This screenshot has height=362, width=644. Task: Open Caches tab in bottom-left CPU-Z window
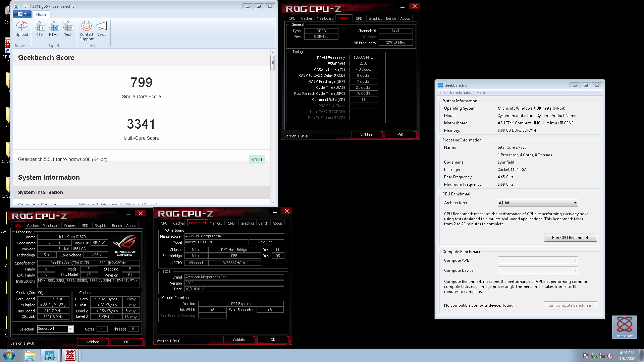(33, 226)
